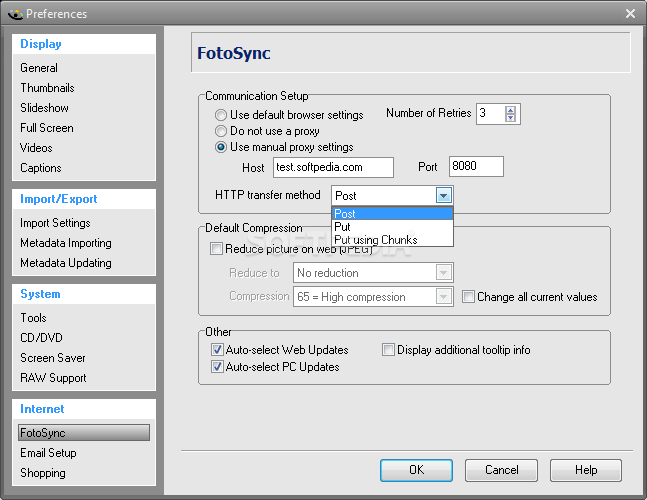Open General display preferences
Screen dimensions: 647x500
click(x=39, y=68)
